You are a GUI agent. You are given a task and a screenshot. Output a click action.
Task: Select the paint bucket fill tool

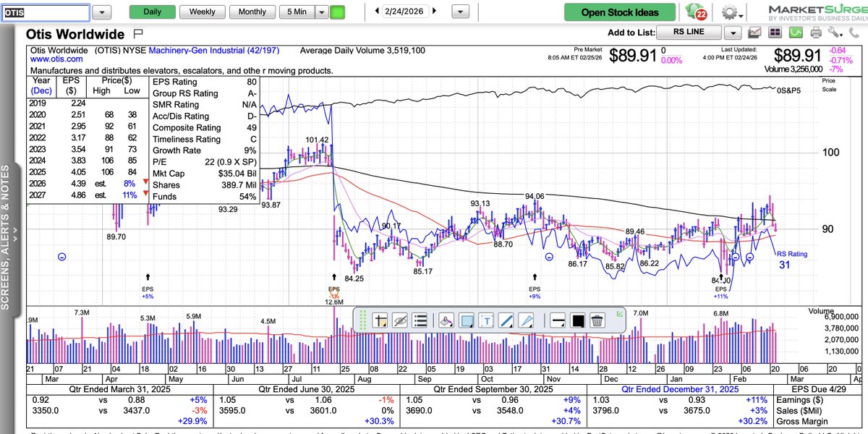446,320
